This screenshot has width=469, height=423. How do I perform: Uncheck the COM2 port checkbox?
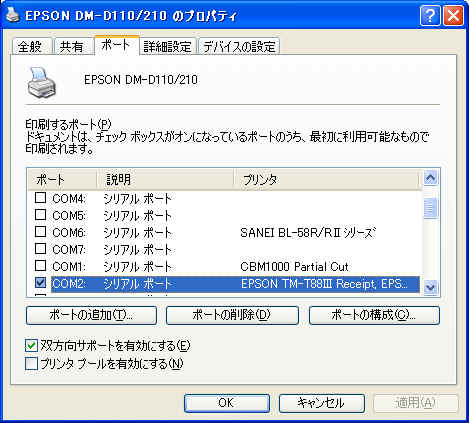tap(40, 282)
